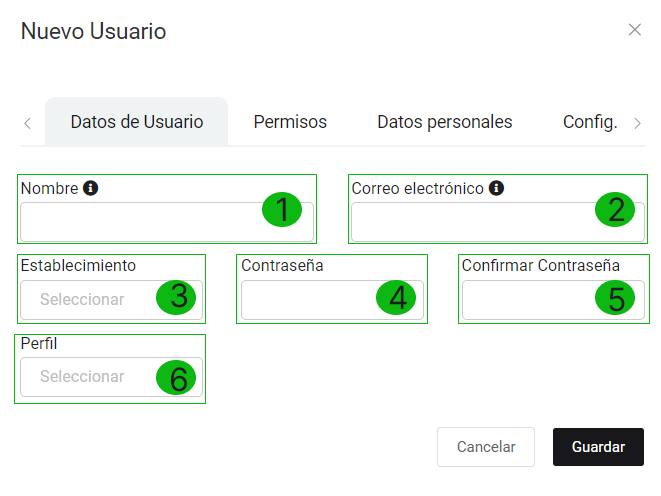Switch to the Permisos tab
The image size is (661, 496).
[x=290, y=122]
